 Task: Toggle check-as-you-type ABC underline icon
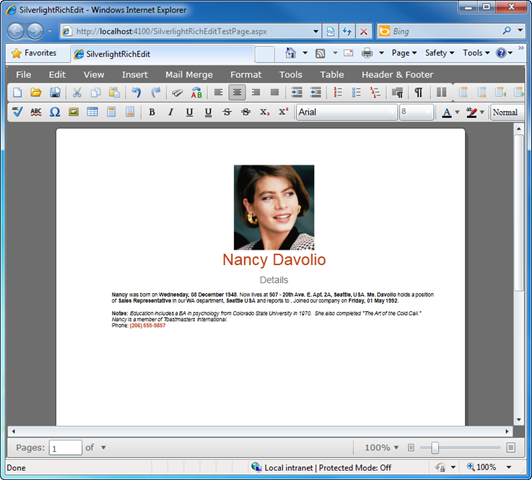36,112
